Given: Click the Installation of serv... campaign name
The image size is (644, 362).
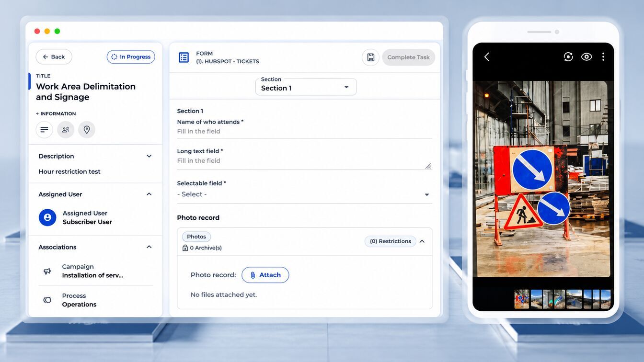Looking at the screenshot, I should pos(92,275).
